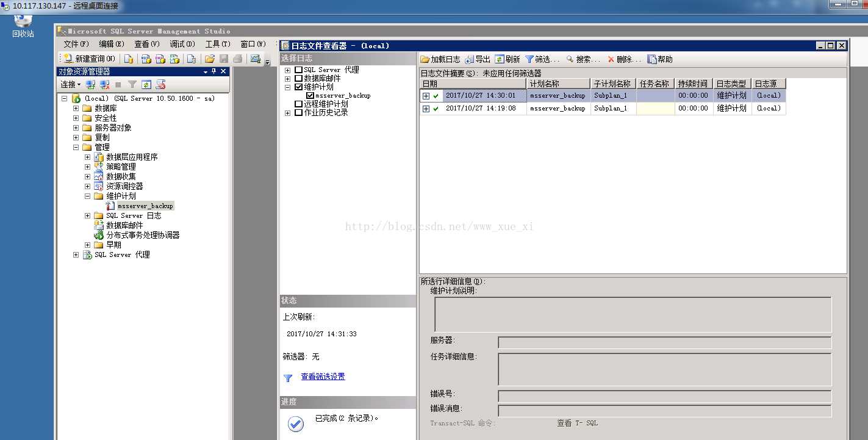Screen dimensions: 868x440
Task: Click the 数据库邮件 item in Object Explorer
Action: coord(124,225)
